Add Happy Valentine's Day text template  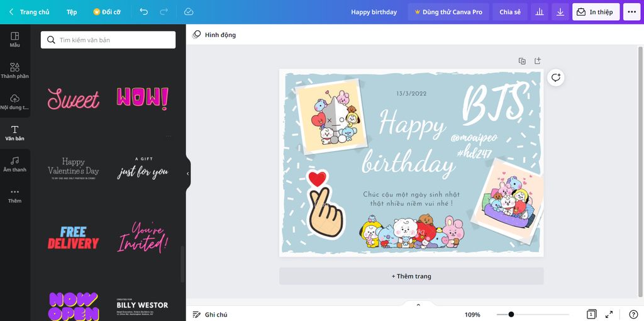[74, 169]
